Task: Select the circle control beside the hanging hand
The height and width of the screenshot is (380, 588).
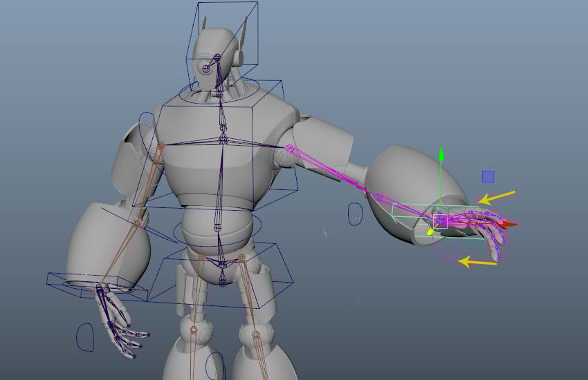Action: click(85, 337)
